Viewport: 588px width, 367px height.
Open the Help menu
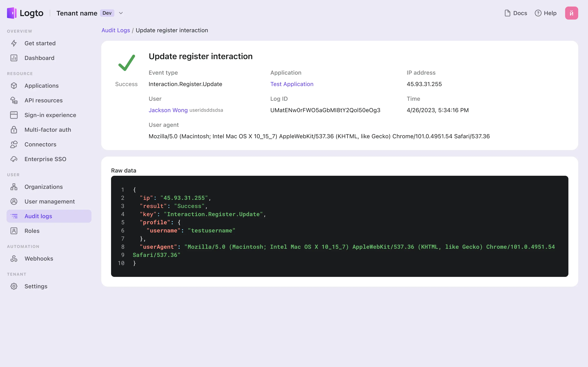coord(546,13)
